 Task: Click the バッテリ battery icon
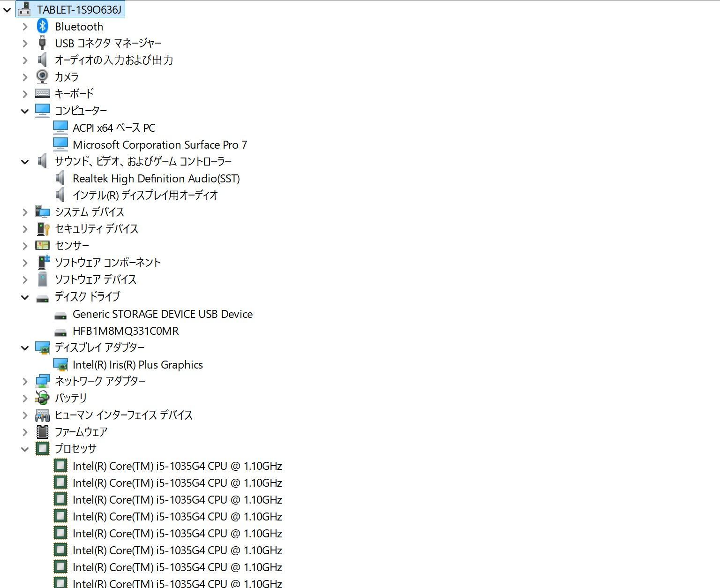[x=42, y=398]
